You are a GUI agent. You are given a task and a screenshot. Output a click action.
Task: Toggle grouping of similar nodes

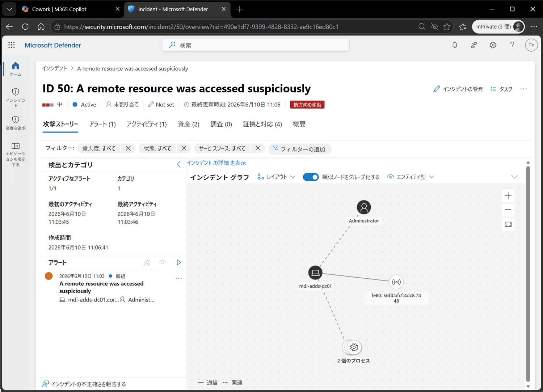(x=311, y=177)
